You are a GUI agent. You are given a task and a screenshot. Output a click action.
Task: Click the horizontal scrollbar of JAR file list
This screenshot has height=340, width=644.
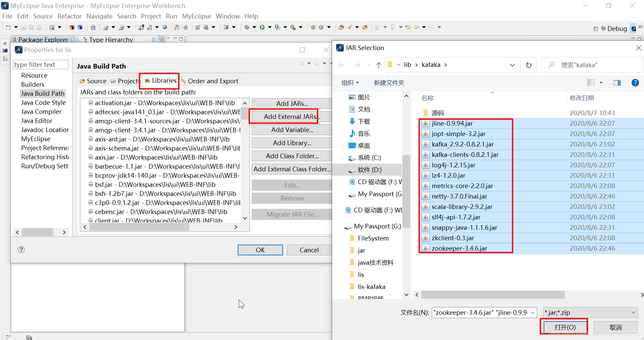[493, 295]
